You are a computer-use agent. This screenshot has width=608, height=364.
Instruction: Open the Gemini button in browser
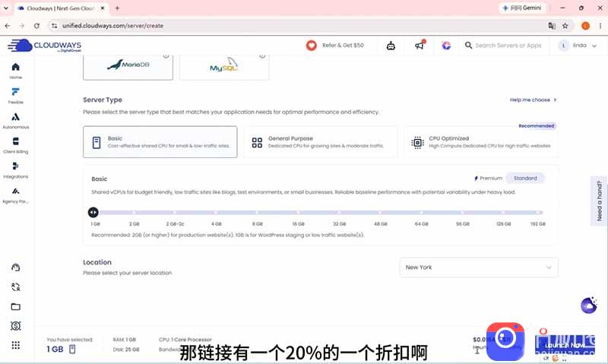click(522, 8)
